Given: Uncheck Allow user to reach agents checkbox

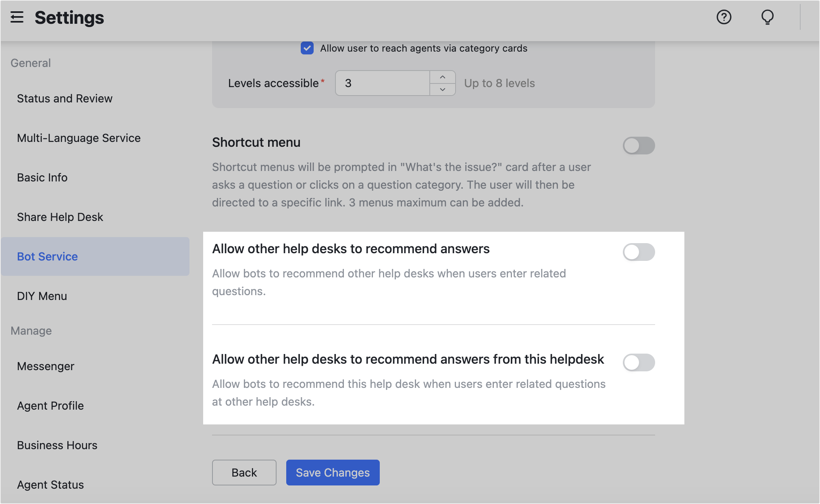Looking at the screenshot, I should pyautogui.click(x=307, y=48).
